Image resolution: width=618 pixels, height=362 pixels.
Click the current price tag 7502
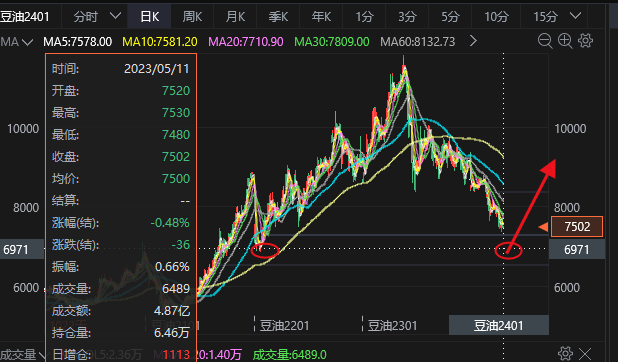577,227
